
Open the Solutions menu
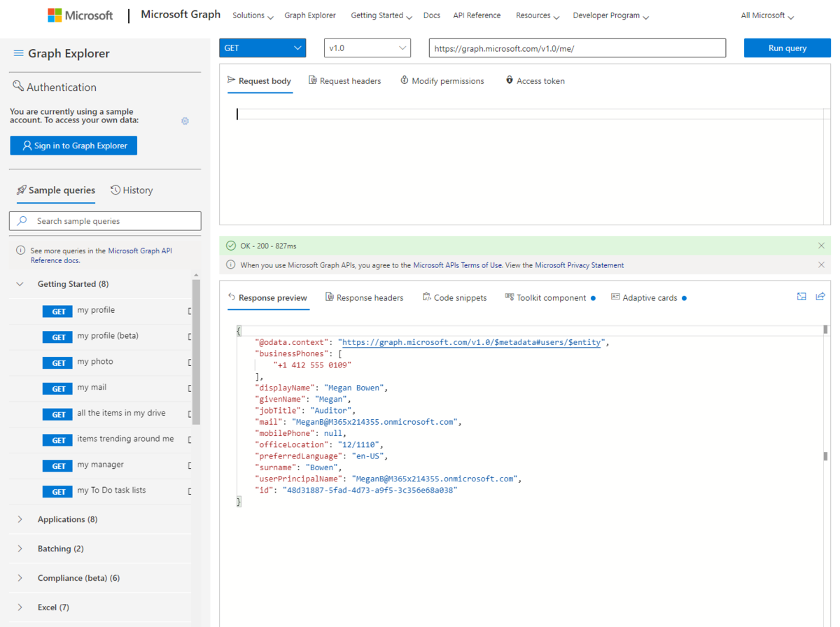tap(253, 15)
